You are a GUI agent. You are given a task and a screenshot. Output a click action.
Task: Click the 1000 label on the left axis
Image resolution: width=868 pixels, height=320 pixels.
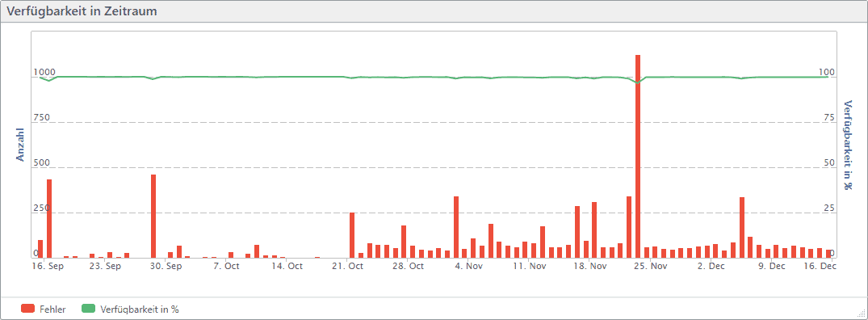pos(44,73)
